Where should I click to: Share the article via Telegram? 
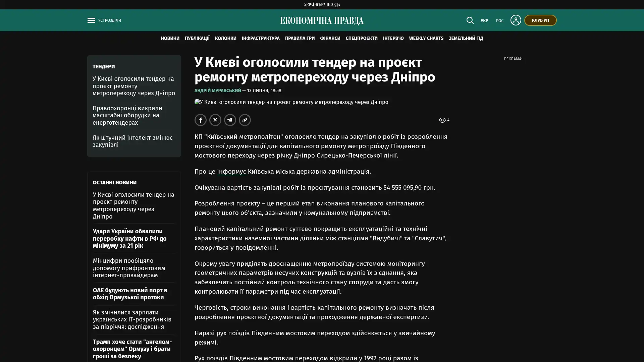[230, 120]
